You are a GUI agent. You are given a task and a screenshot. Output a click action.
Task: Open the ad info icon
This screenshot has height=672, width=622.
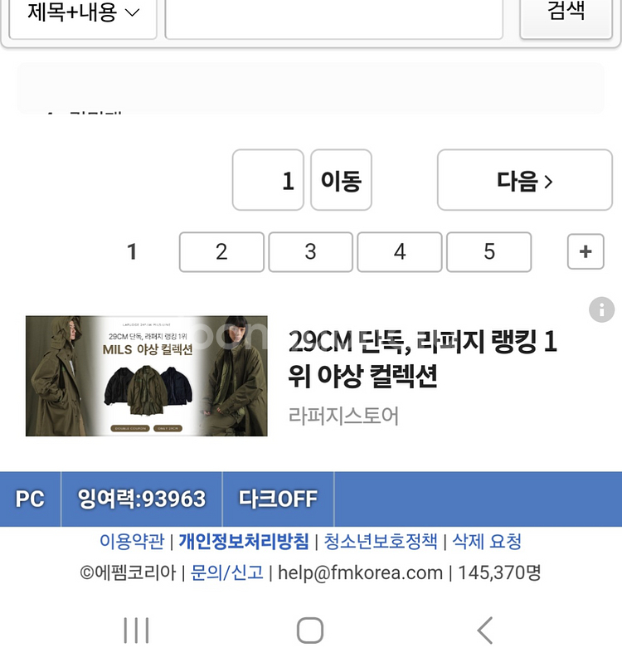tap(601, 309)
